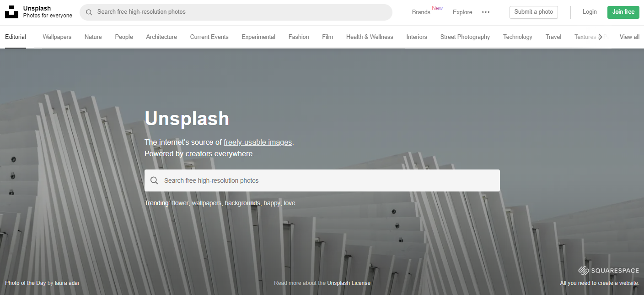Open the Wallpapers category
Screen dimensions: 644x295
pyautogui.click(x=57, y=37)
